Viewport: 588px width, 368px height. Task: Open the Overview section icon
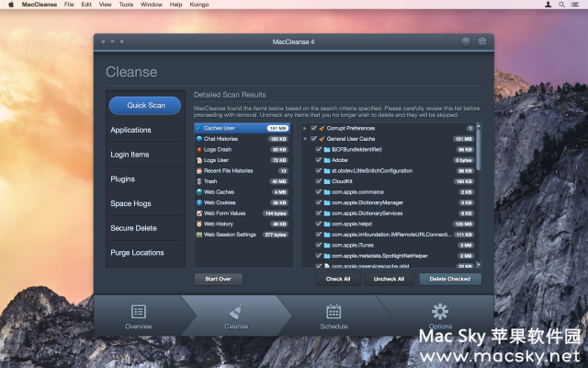click(x=139, y=312)
